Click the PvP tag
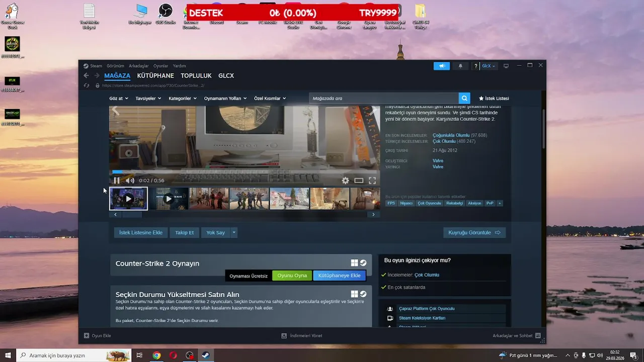Viewport: 644px width, 362px height. 490,203
